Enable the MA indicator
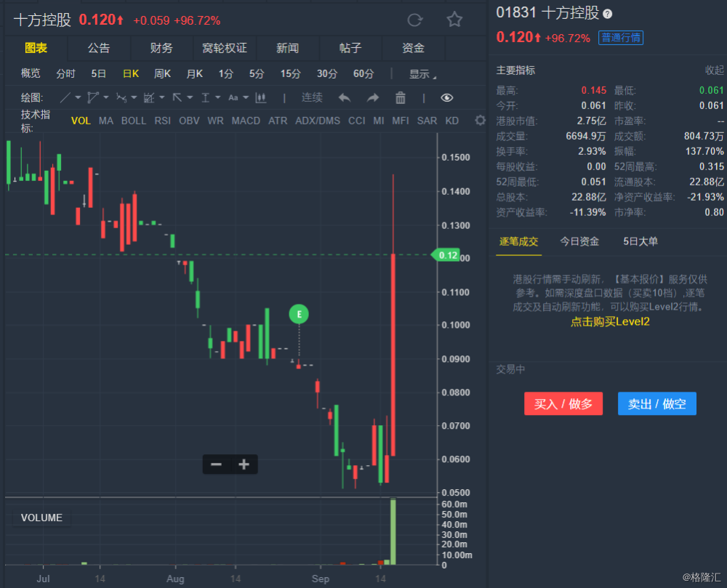The height and width of the screenshot is (588, 727). pos(106,121)
